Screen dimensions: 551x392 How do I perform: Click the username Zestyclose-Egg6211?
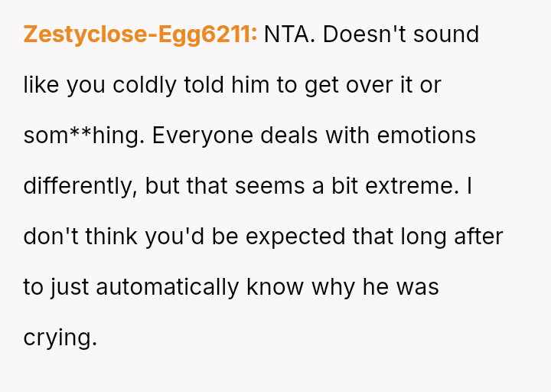(x=140, y=34)
